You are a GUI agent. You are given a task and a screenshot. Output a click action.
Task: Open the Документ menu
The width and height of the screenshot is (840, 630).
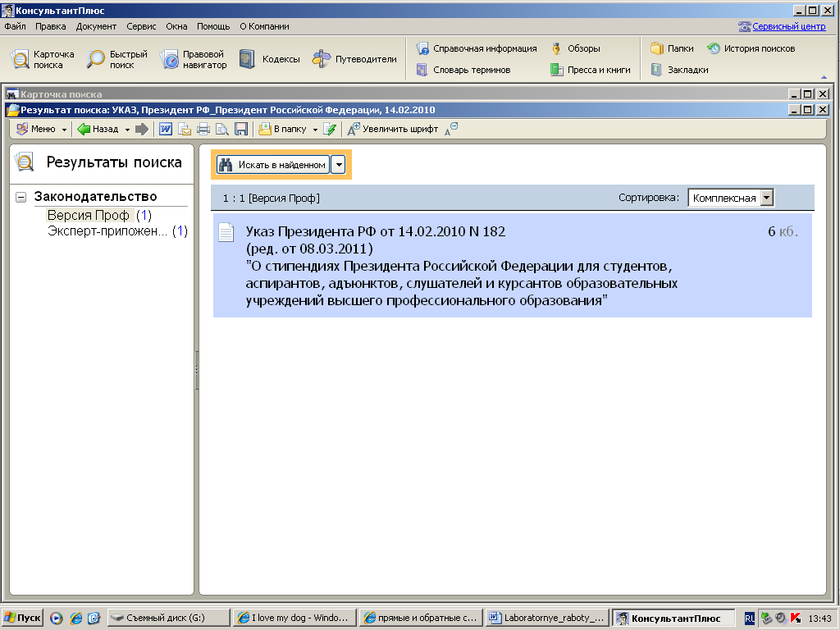96,26
